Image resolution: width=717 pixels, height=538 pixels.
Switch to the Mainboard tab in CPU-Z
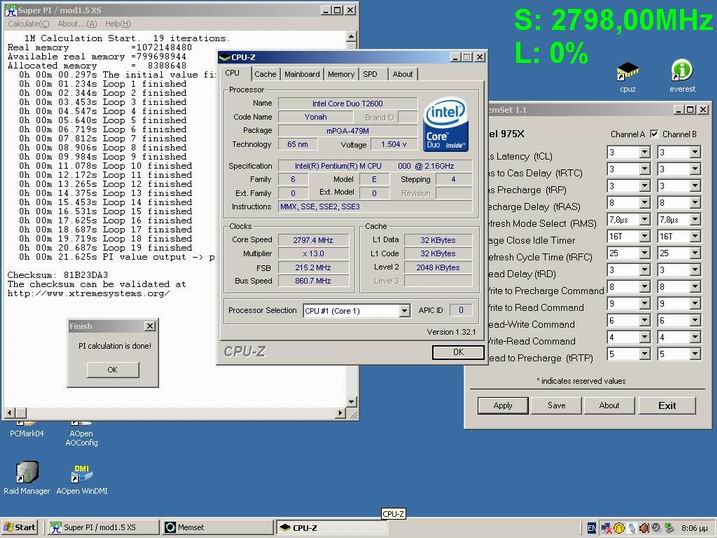tap(302, 74)
